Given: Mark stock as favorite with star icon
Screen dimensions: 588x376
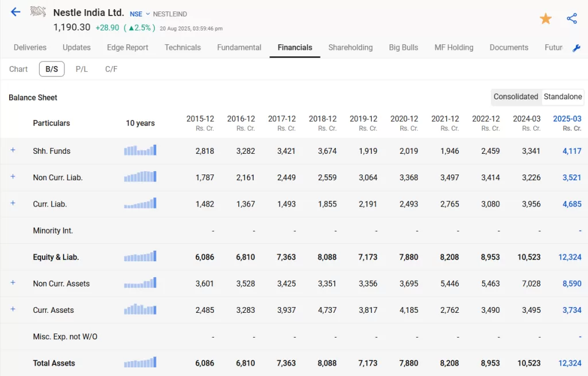Looking at the screenshot, I should pos(546,18).
